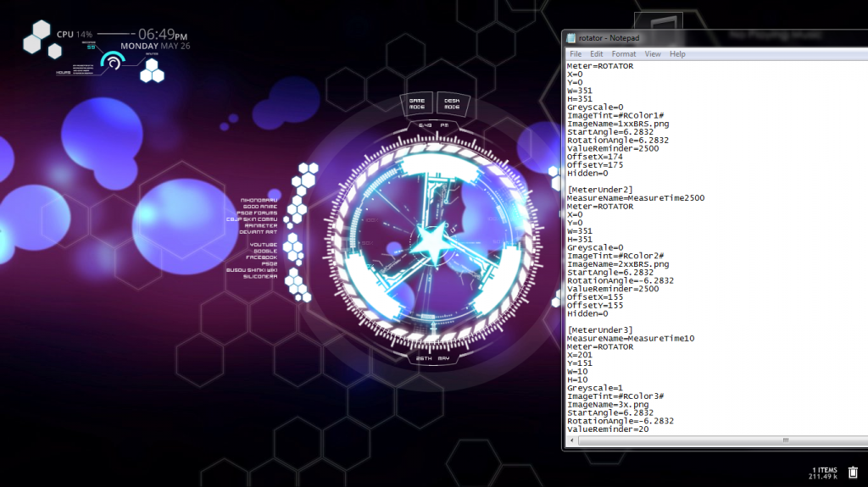This screenshot has width=868, height=487.
Task: Click the rotator - Notepad title bar
Action: tap(715, 38)
